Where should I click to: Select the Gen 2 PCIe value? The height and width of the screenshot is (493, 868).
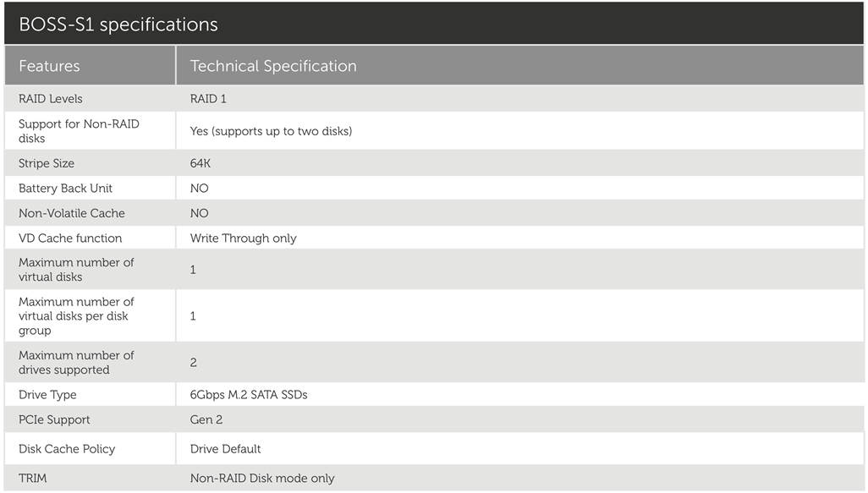coord(207,419)
